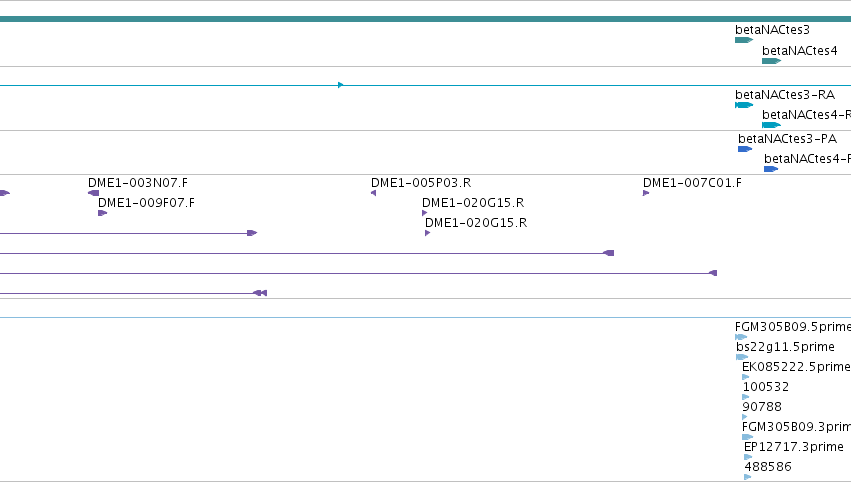
Task: Click the small direction arrow on the cyan transcript line
Action: pos(340,85)
